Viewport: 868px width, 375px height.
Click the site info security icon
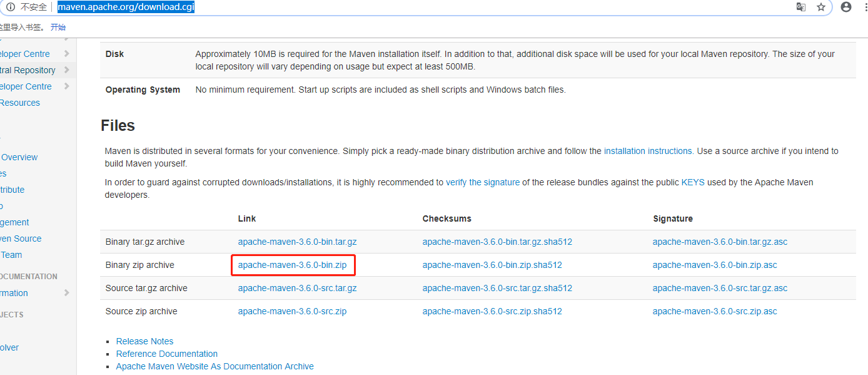10,7
